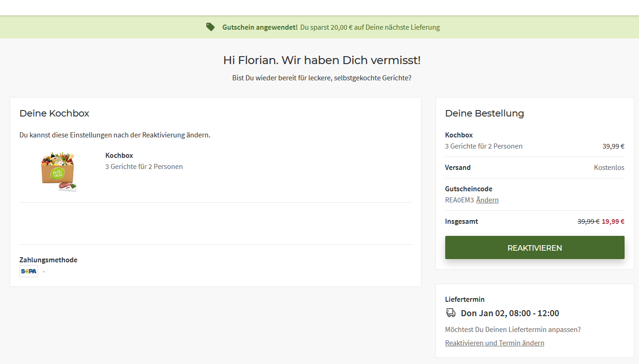Click the SEPA payment logo
The image size is (639, 364).
pos(29,271)
